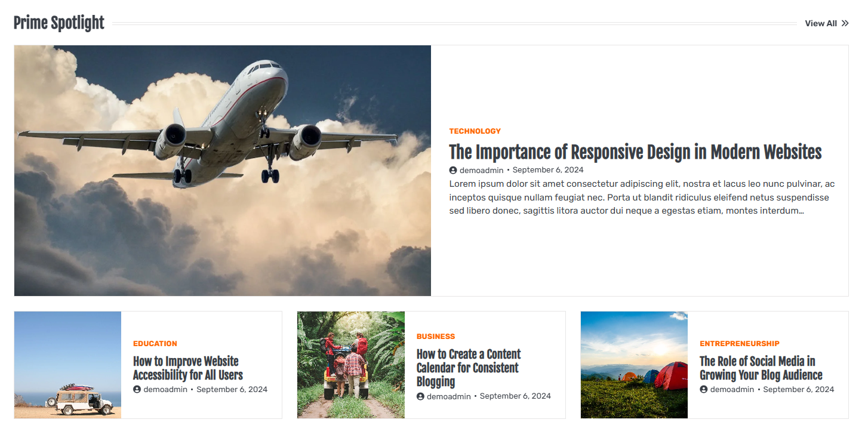Select the BUSINESS category label

pos(436,337)
